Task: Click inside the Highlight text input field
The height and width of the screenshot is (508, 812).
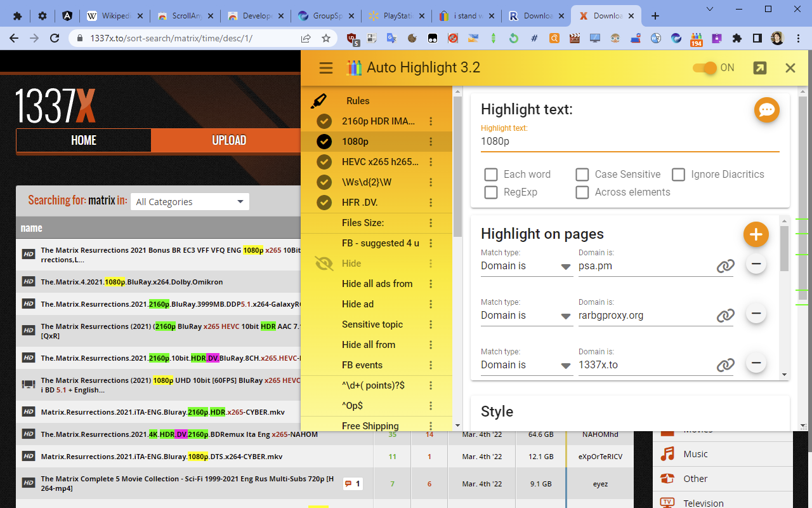Action: 629,141
